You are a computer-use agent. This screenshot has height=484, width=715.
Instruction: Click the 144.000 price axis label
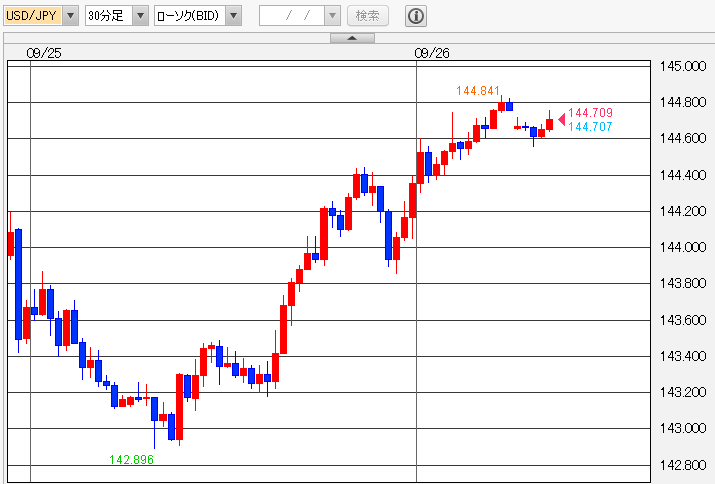coord(683,247)
